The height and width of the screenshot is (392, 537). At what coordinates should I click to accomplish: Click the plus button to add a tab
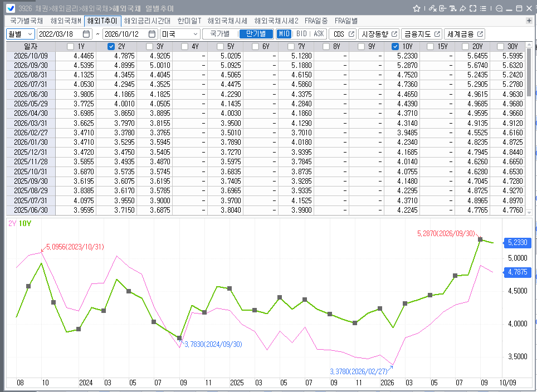(x=529, y=21)
